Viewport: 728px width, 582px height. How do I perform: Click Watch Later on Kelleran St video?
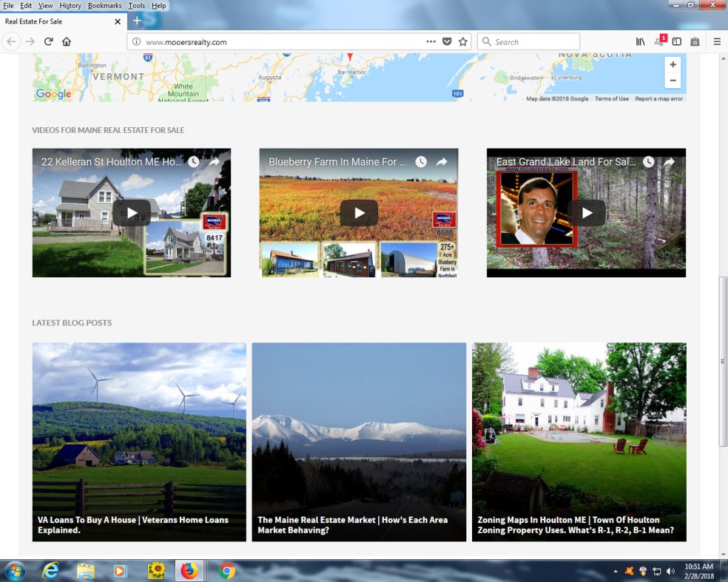point(193,161)
